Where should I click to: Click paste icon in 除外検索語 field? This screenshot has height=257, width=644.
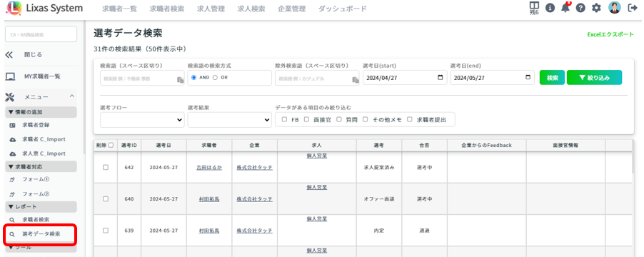tap(356, 80)
